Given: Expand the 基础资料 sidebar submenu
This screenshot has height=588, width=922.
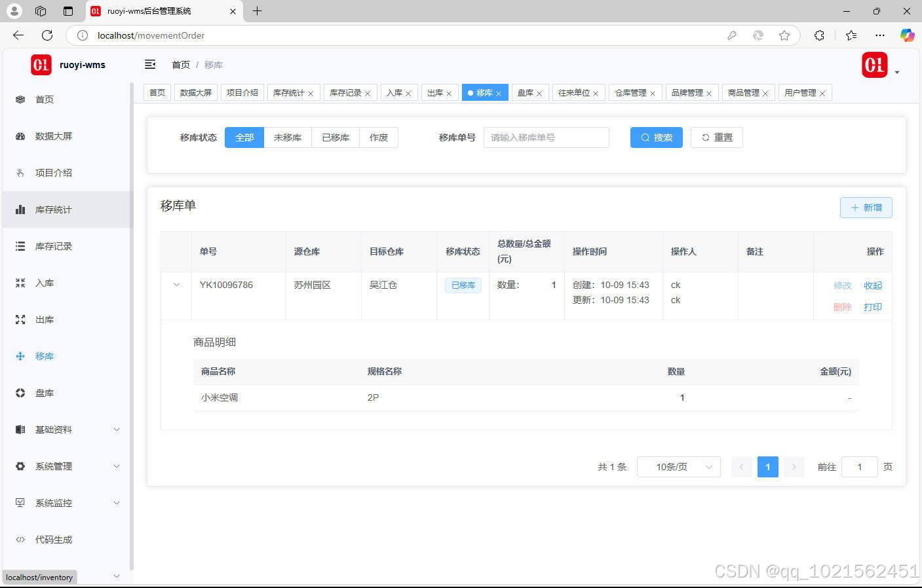Looking at the screenshot, I should (x=66, y=430).
